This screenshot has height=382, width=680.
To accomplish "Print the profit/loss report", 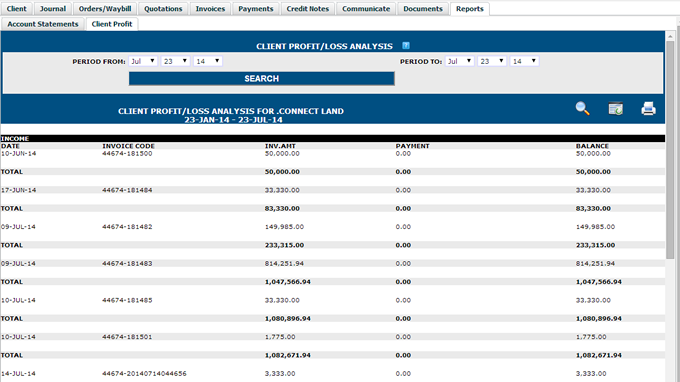I will coord(648,108).
